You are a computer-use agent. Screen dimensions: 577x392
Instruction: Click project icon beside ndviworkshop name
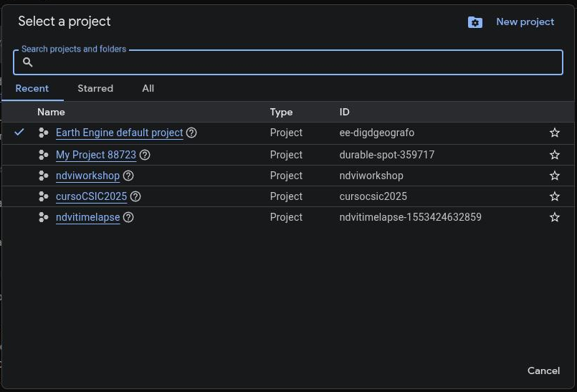pyautogui.click(x=44, y=176)
